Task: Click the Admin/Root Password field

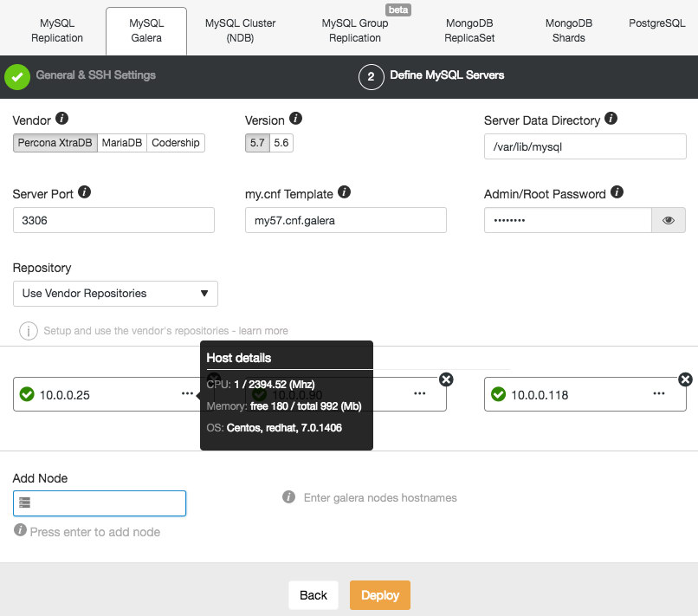Action: click(567, 220)
